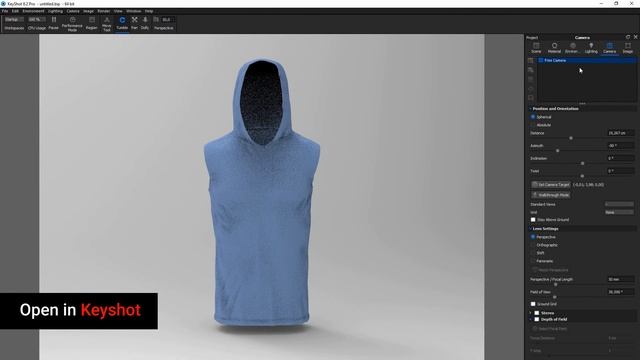Select the Tumble camera tool
Viewport: 640px width, 360px height.
[122, 20]
